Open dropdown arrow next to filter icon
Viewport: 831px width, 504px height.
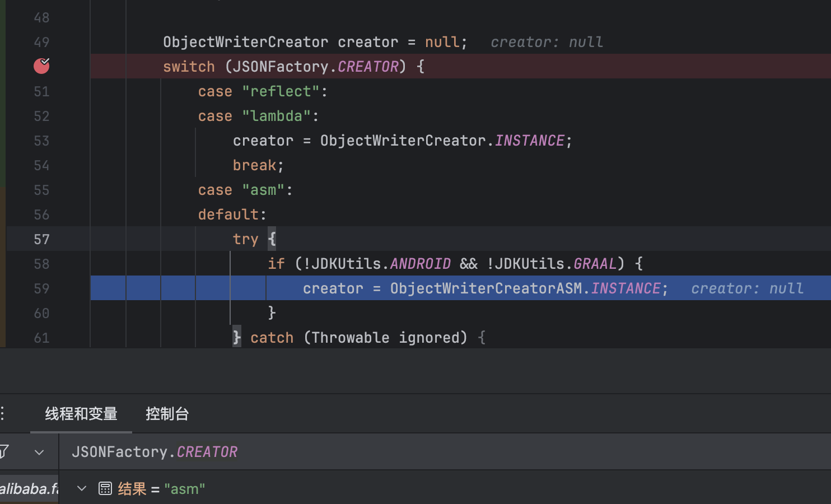click(x=39, y=452)
